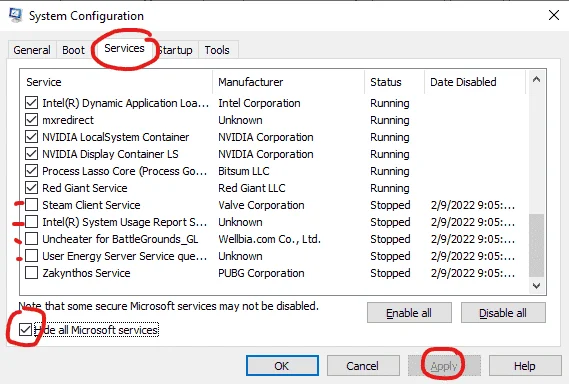Open the Boot tab
The height and width of the screenshot is (384, 569).
73,50
